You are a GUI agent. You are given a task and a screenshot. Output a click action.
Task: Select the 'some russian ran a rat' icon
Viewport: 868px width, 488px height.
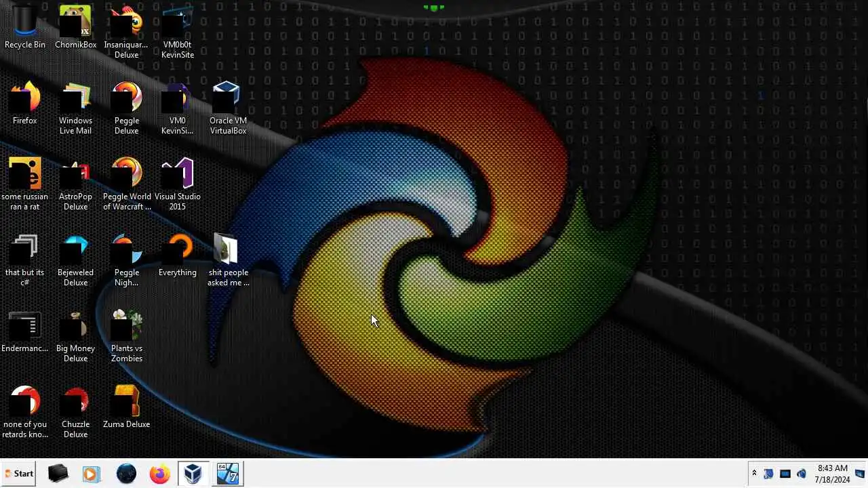(x=25, y=184)
